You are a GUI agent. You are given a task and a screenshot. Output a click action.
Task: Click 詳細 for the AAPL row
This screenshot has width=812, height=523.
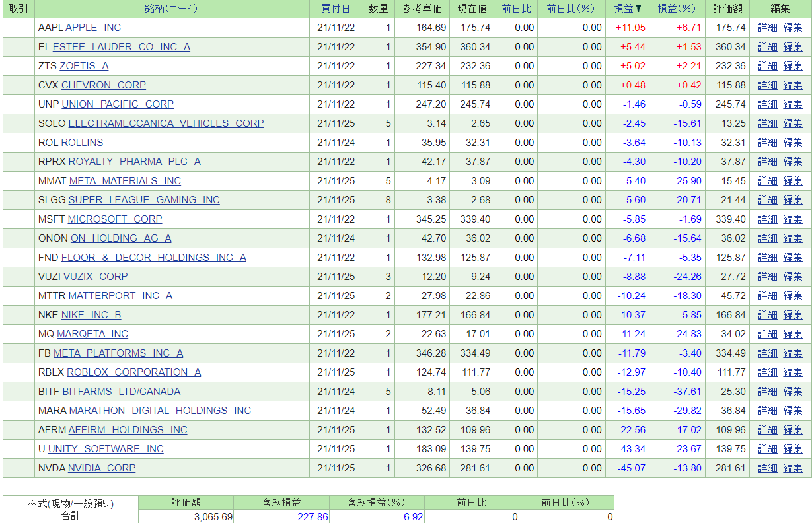[x=768, y=28]
